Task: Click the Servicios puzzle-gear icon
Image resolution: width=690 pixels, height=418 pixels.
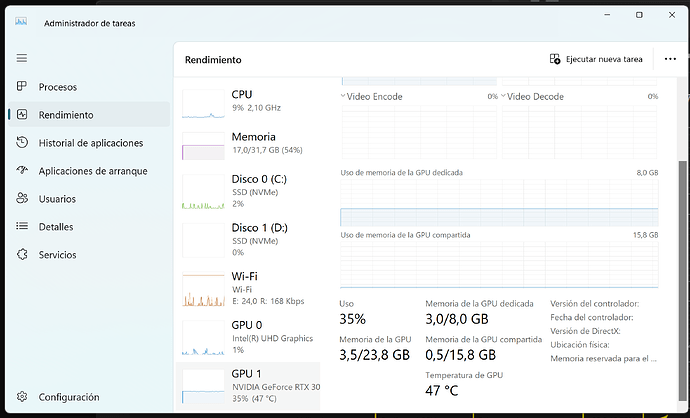Action: click(22, 254)
